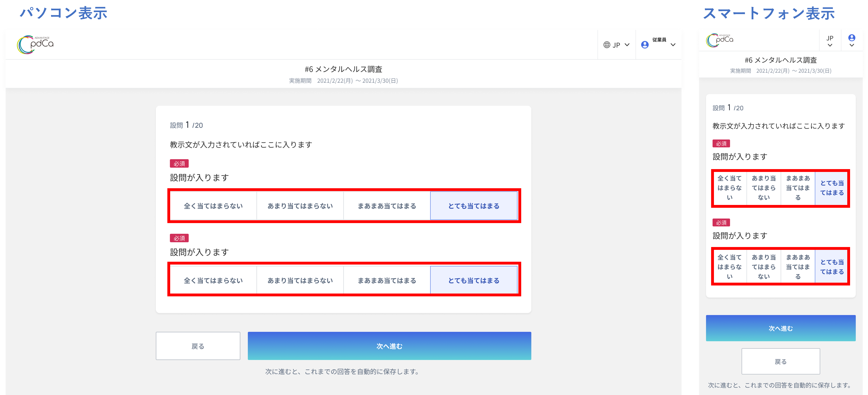Click the 次へ進む button in desktop view
The image size is (868, 395).
click(389, 346)
